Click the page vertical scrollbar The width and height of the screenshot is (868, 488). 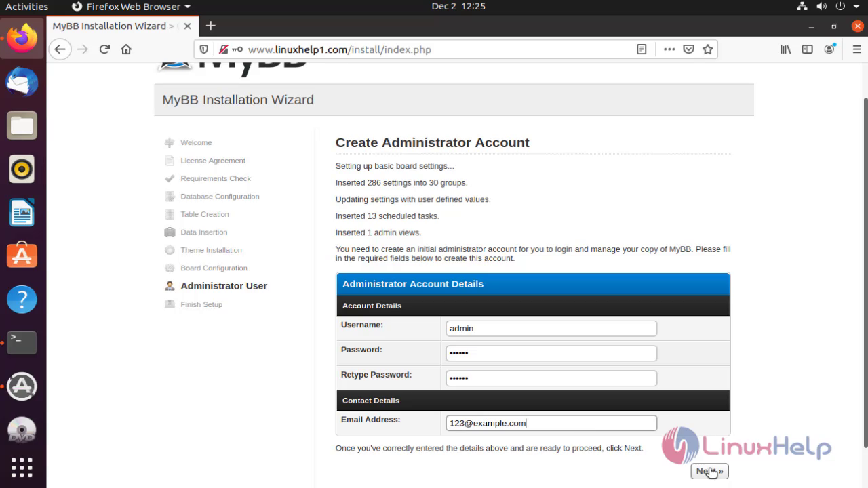(865, 271)
